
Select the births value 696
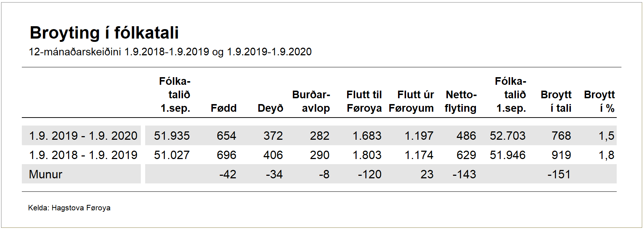tap(226, 155)
